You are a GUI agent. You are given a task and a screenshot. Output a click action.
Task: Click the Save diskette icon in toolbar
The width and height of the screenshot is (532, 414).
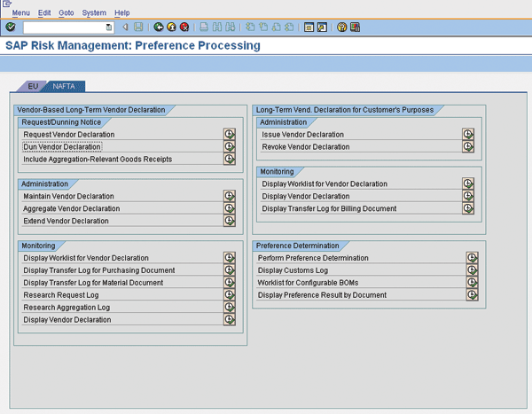pos(138,27)
